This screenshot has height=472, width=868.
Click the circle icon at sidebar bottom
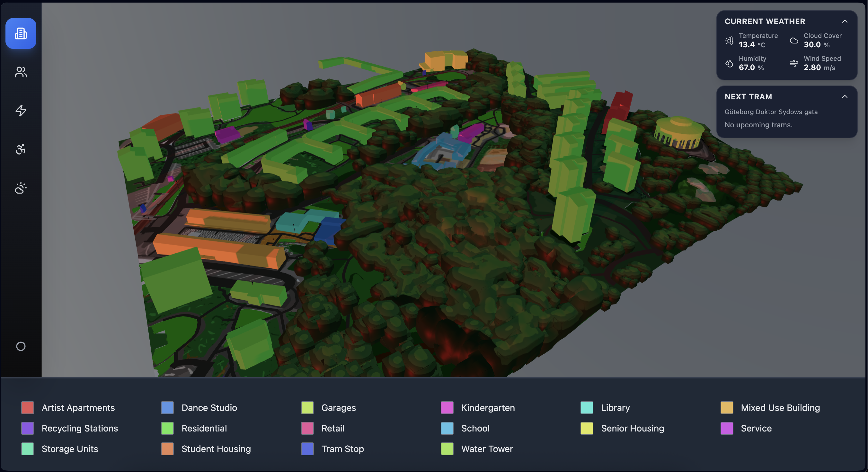click(21, 346)
